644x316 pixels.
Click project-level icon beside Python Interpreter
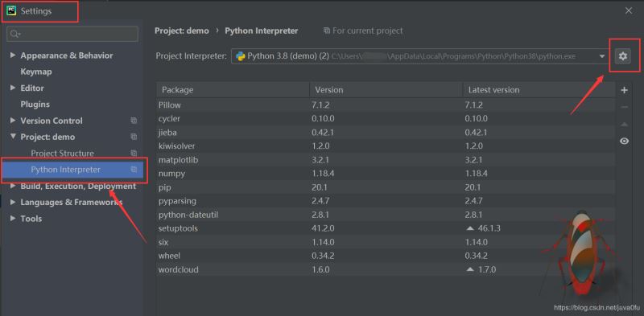click(134, 170)
